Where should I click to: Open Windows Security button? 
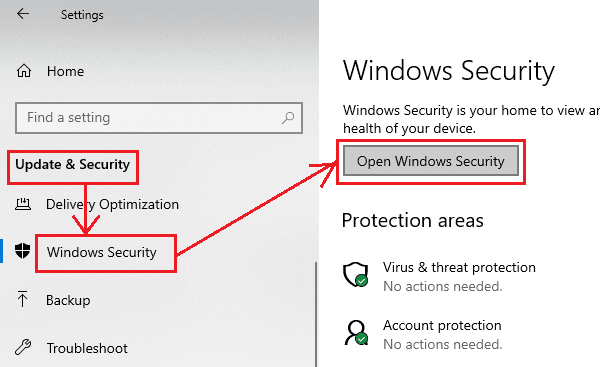point(431,161)
